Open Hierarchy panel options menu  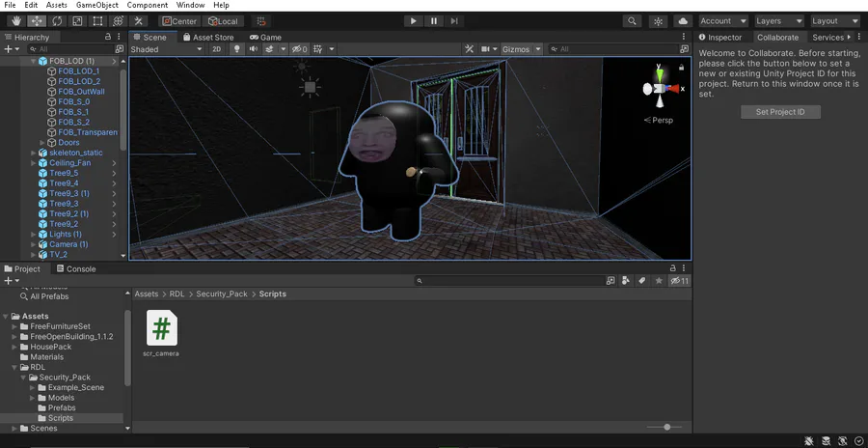pyautogui.click(x=119, y=37)
